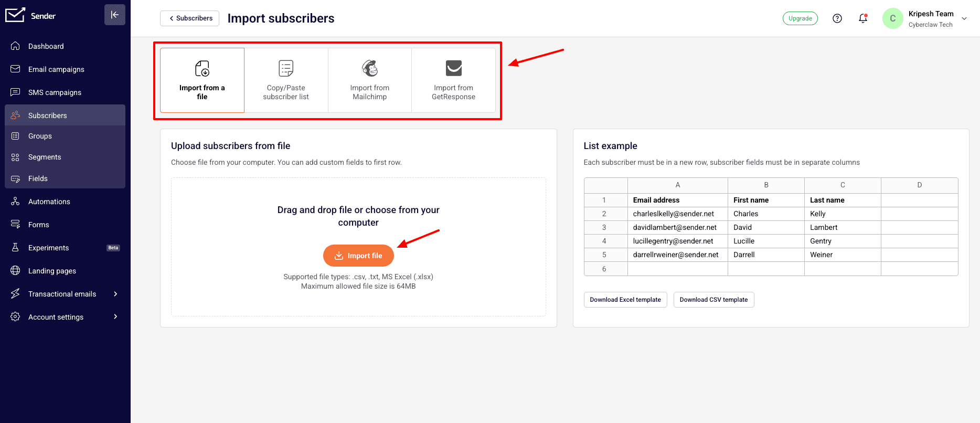Click the Automations icon in sidebar
This screenshot has width=980, height=423.
point(15,202)
